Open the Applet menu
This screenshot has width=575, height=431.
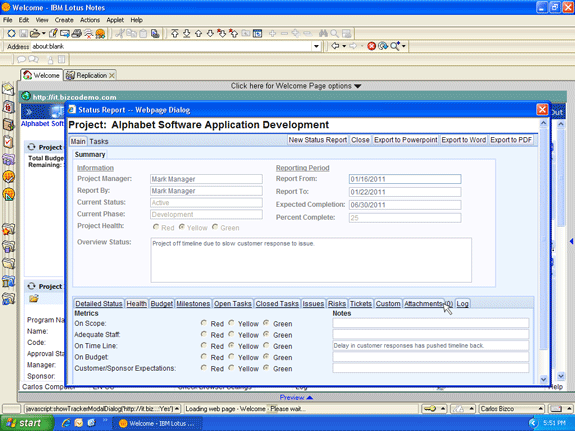115,20
